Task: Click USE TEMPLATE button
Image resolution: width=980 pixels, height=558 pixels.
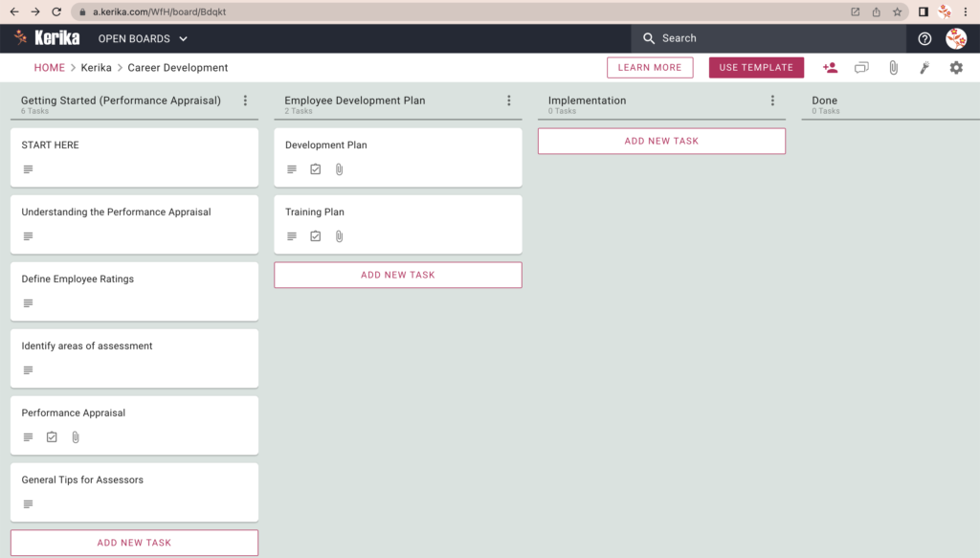Action: 756,68
